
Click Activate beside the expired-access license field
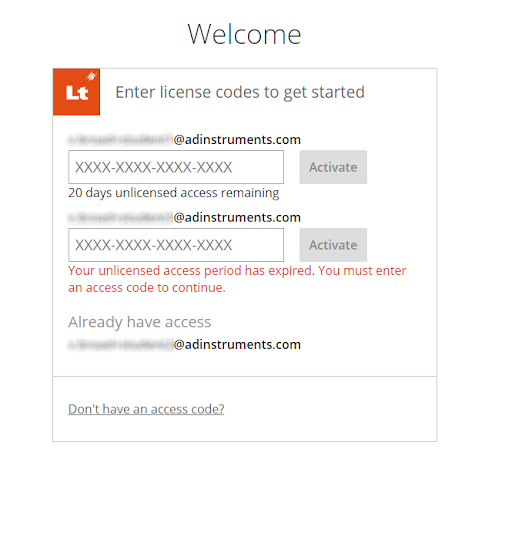(333, 245)
